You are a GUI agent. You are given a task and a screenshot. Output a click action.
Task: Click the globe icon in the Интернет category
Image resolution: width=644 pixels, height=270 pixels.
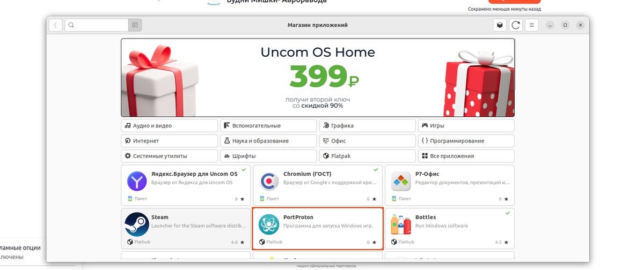(128, 141)
